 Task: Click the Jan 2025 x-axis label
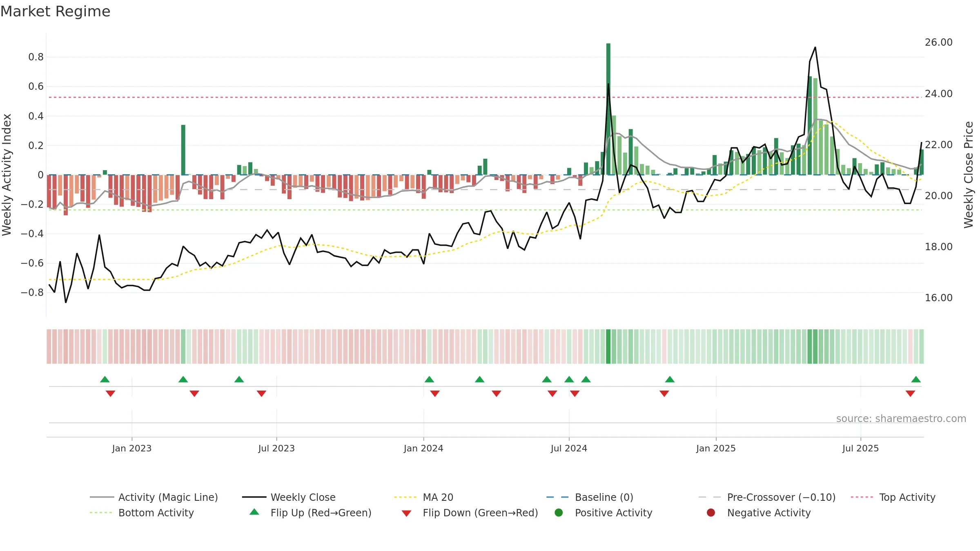coord(716,448)
